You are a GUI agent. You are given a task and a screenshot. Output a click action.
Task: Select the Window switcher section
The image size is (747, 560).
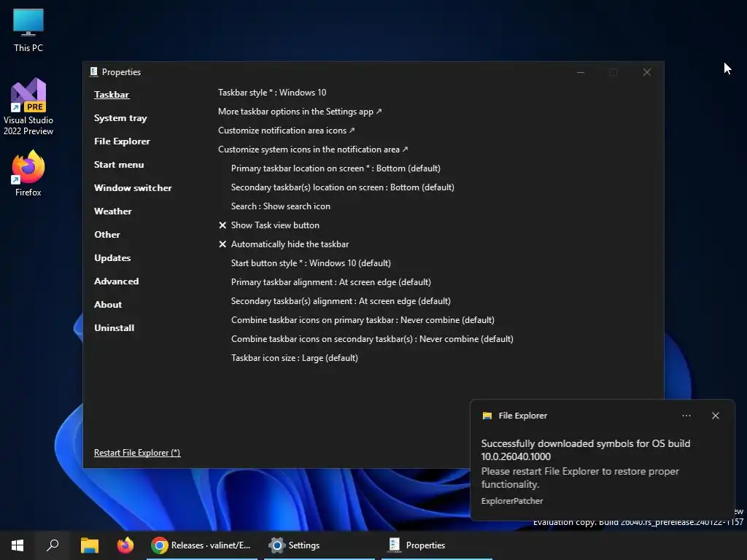133,188
